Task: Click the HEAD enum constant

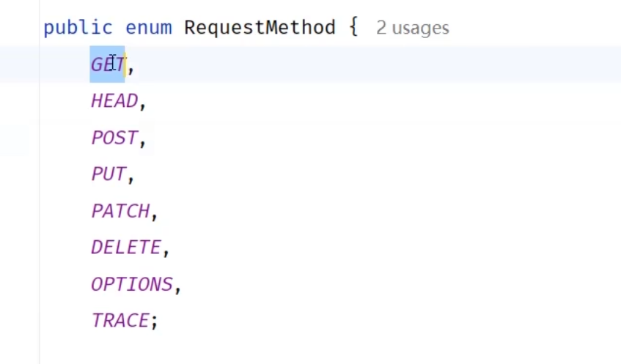Action: click(114, 101)
